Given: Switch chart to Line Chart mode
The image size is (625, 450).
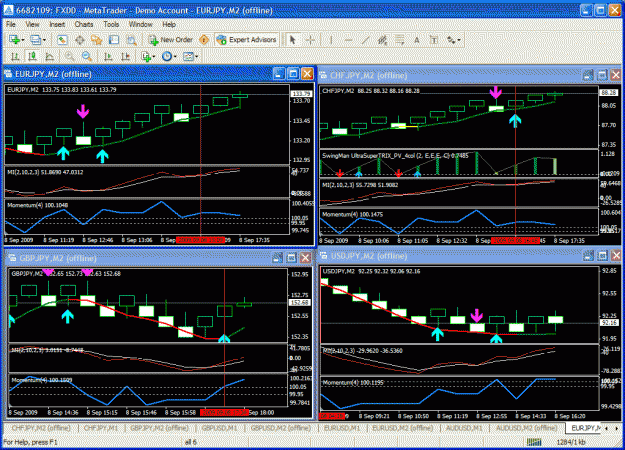Looking at the screenshot, I should 49,57.
